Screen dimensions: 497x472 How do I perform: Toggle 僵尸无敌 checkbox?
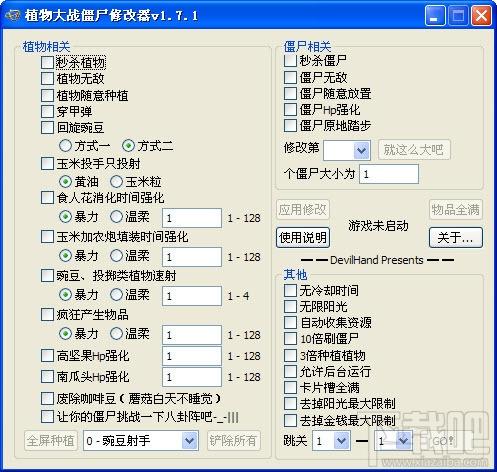290,77
